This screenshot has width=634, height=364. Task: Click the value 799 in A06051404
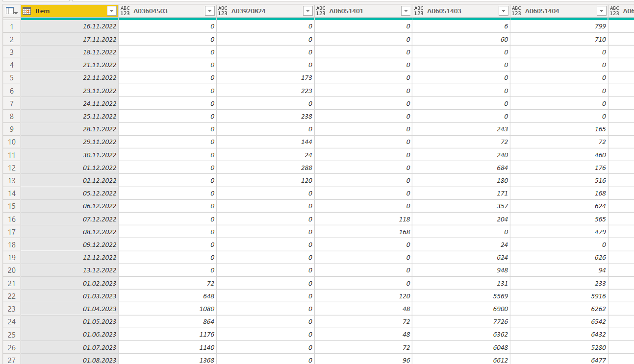click(x=559, y=26)
